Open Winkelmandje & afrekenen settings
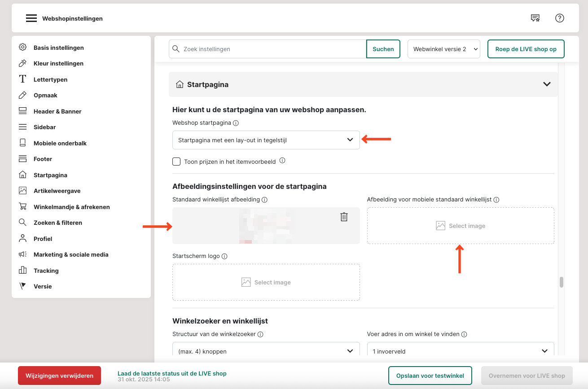The width and height of the screenshot is (588, 389). click(71, 207)
